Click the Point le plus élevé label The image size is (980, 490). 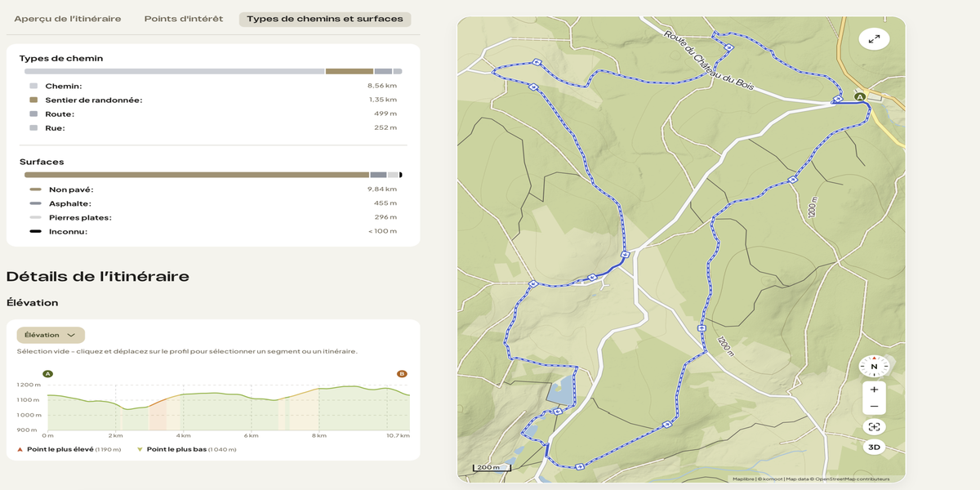pyautogui.click(x=60, y=449)
